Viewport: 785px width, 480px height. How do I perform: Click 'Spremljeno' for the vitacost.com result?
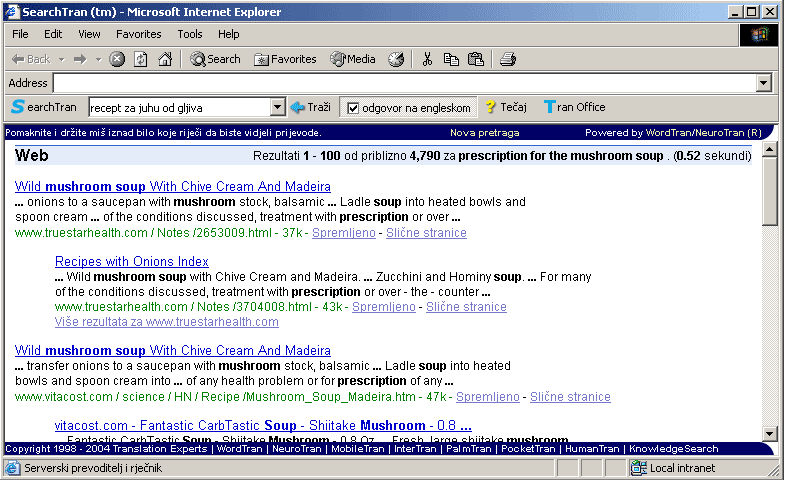coord(488,397)
